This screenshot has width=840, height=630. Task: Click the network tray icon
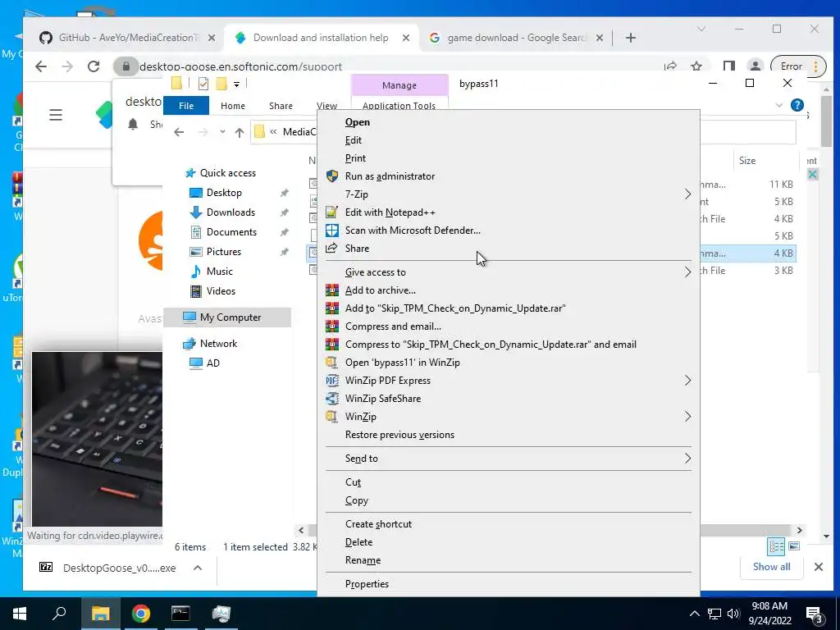click(714, 614)
